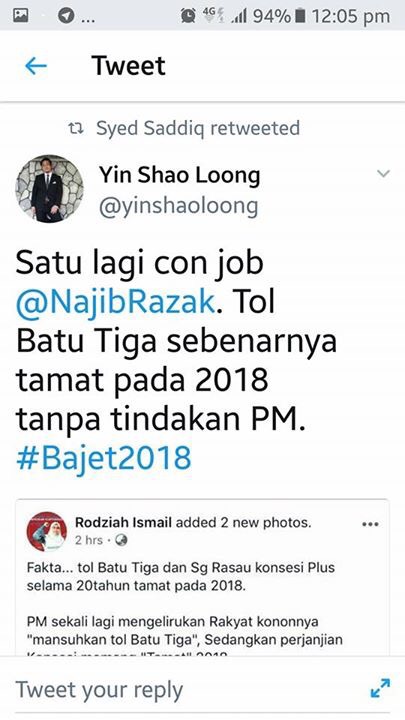Expand the reply composer with arrows icon

click(x=380, y=688)
